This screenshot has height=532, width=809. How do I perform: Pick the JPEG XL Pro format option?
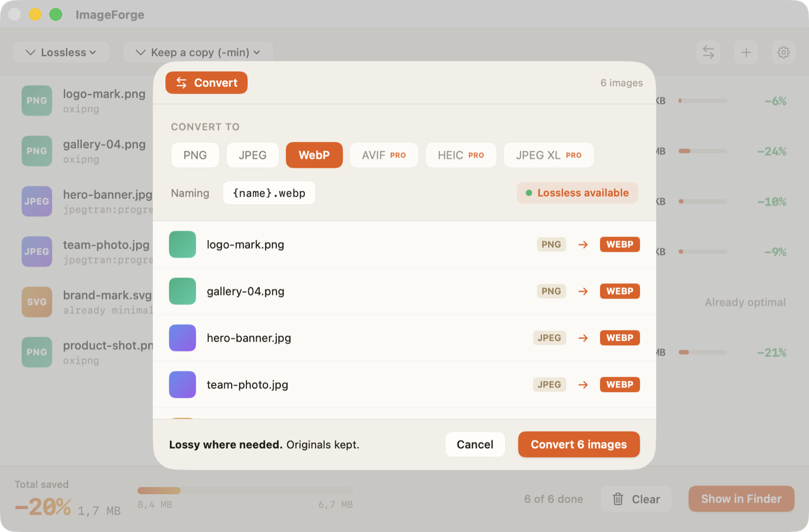click(549, 155)
